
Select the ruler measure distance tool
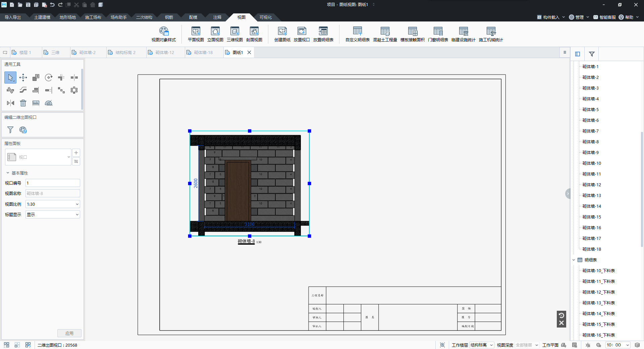36,103
